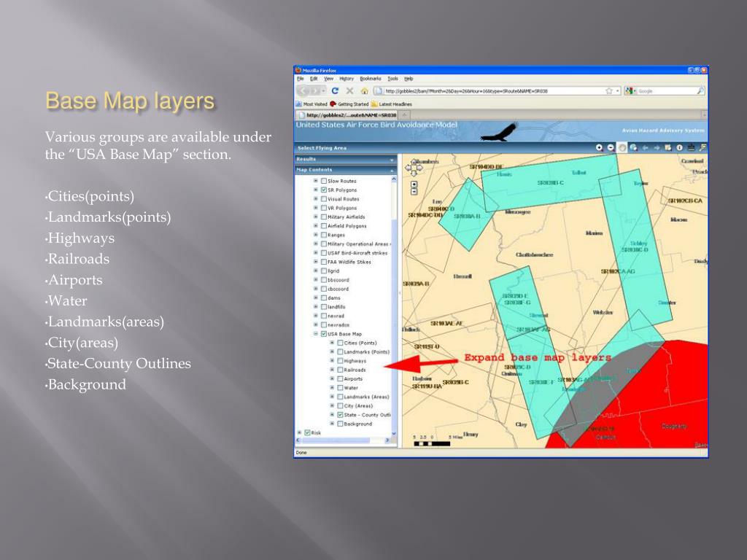747x560 pixels.
Task: Enable the Visual Routes layer checkbox
Action: tap(324, 199)
